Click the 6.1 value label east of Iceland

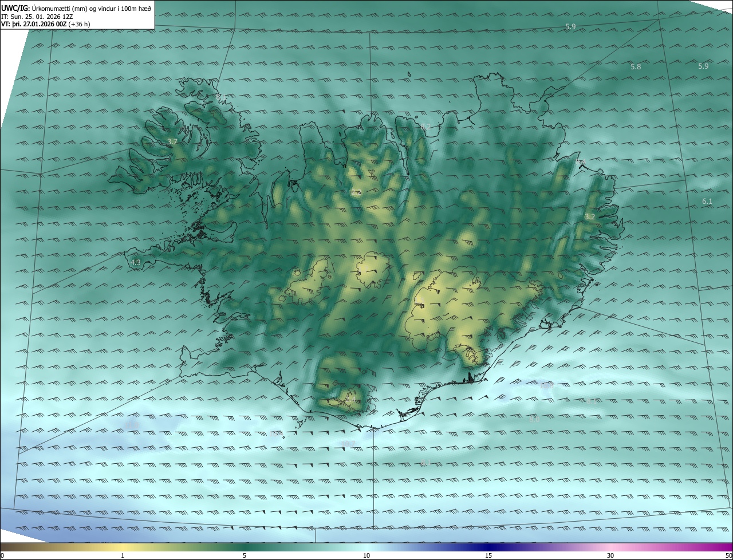tap(707, 202)
